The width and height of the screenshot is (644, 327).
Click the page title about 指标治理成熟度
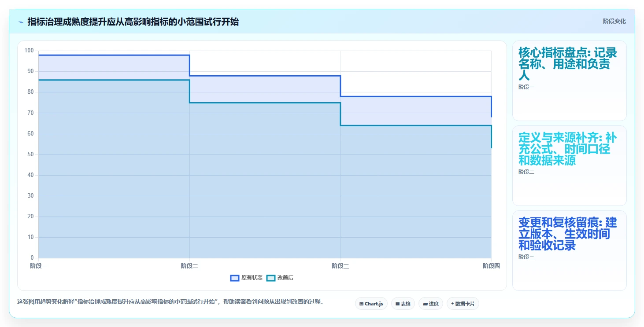point(133,22)
